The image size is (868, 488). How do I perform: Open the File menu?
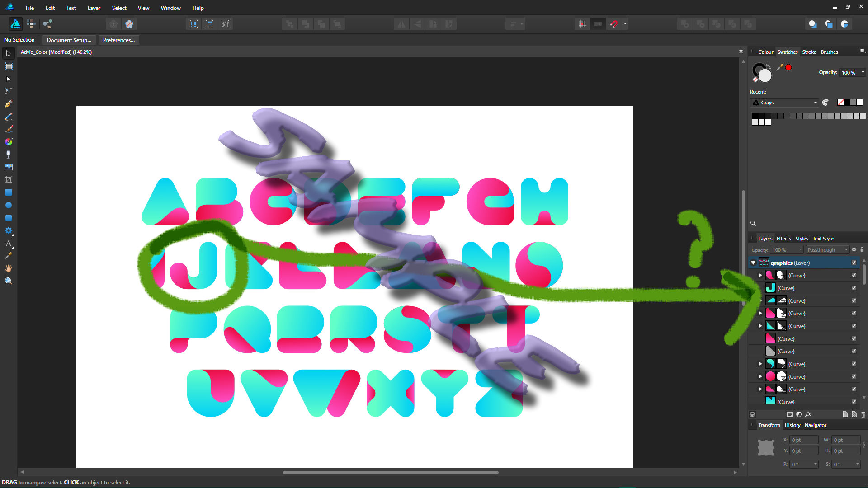click(30, 8)
